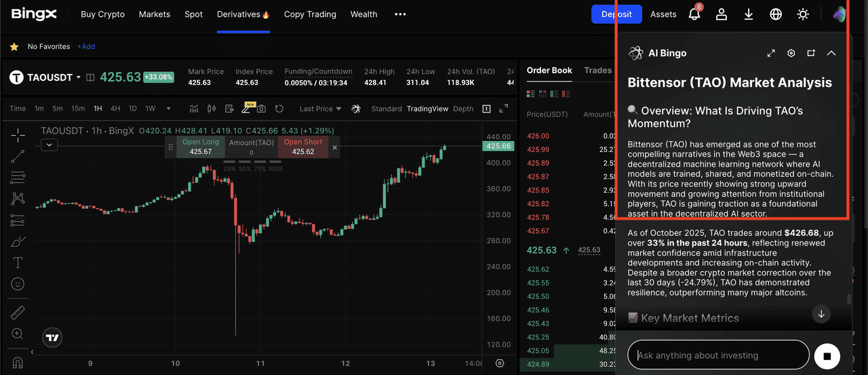868x375 pixels.
Task: Switch chart to Depth view
Action: pyautogui.click(x=463, y=108)
